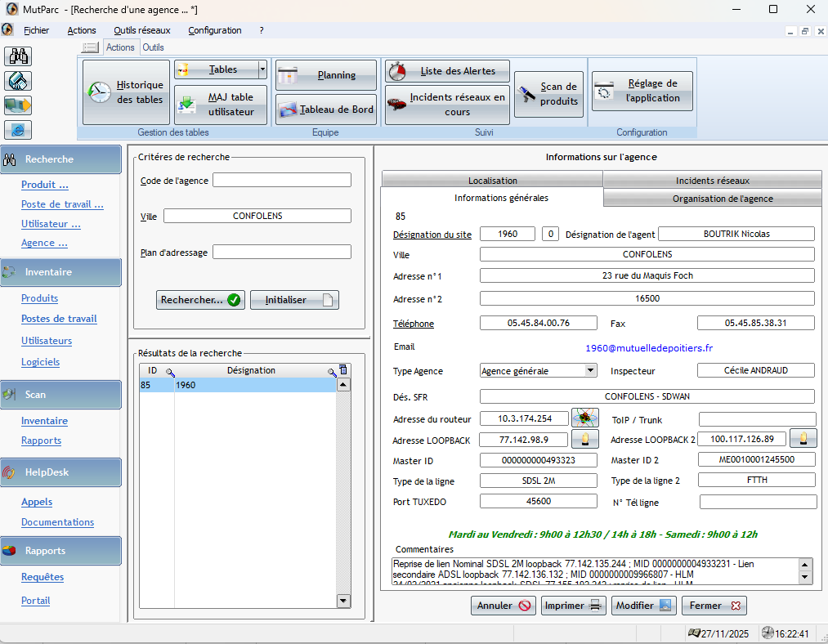This screenshot has height=644, width=828.
Task: Open Historique des tables
Action: pyautogui.click(x=127, y=92)
